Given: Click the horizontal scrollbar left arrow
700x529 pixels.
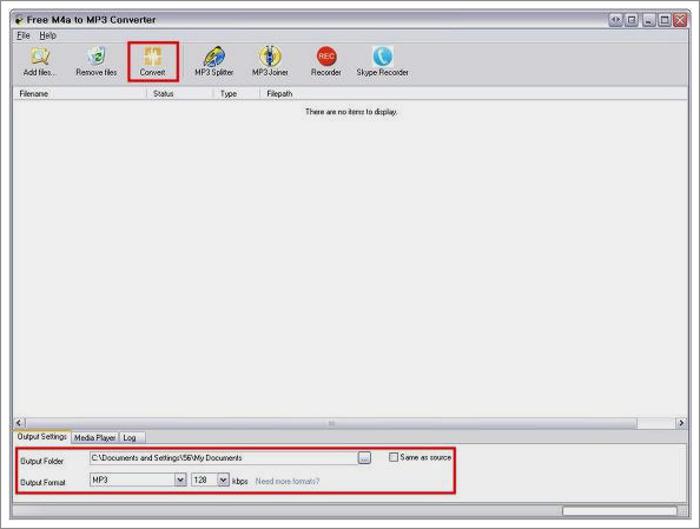Looking at the screenshot, I should 19,423.
